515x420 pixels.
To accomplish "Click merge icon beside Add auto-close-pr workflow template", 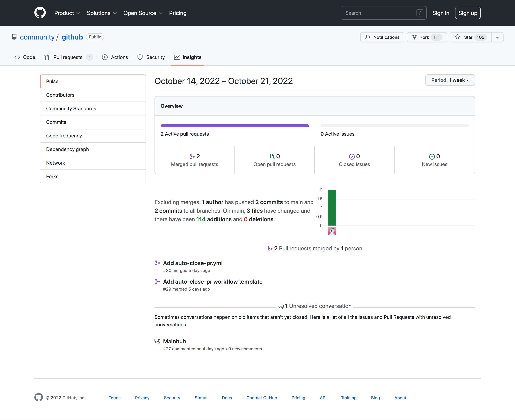I will (x=157, y=282).
